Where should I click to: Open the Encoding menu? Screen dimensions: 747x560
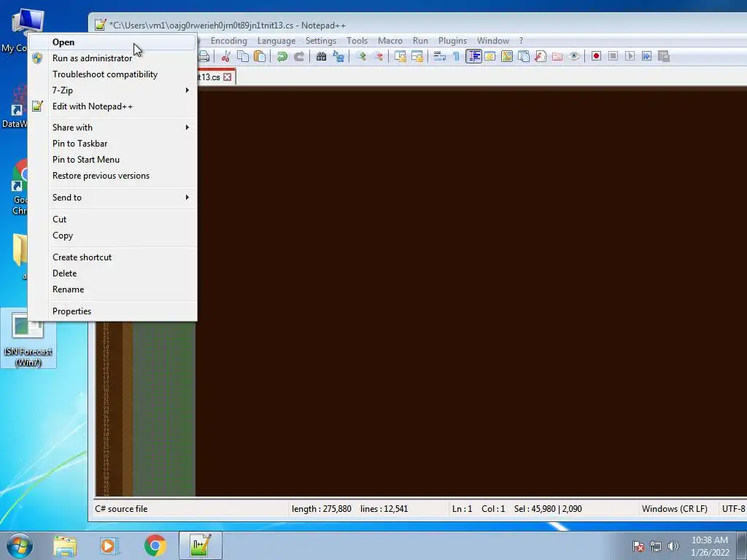[x=228, y=41]
